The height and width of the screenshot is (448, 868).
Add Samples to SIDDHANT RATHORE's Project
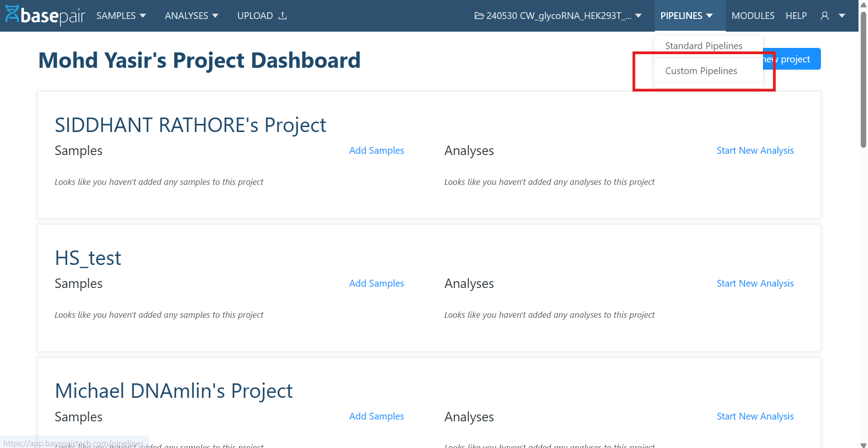click(x=377, y=150)
